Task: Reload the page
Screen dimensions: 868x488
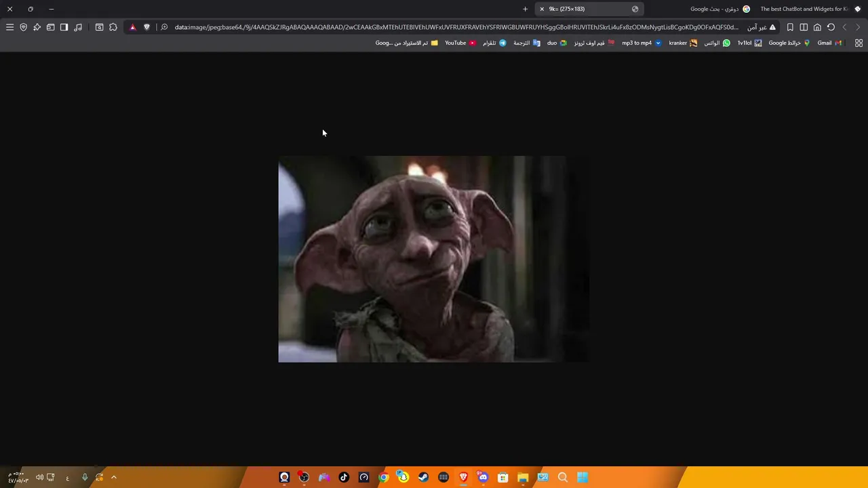Action: pyautogui.click(x=831, y=27)
